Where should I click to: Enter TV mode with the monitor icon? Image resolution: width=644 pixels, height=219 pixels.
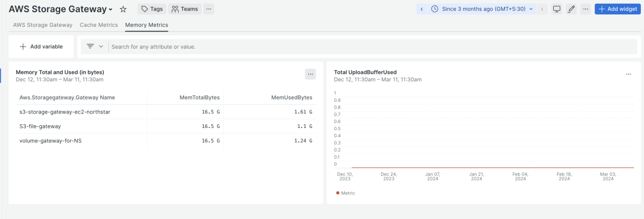(x=557, y=9)
